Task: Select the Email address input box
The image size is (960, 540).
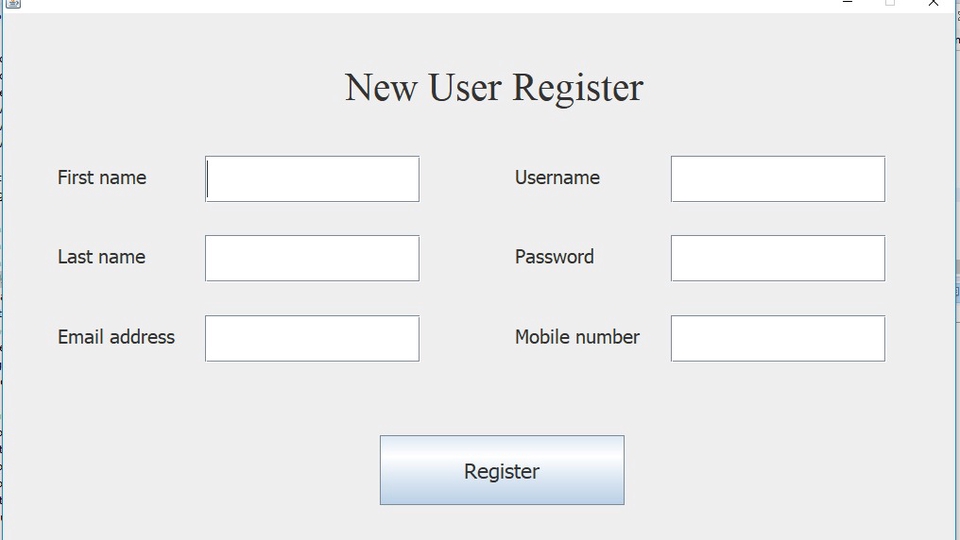Action: (312, 338)
